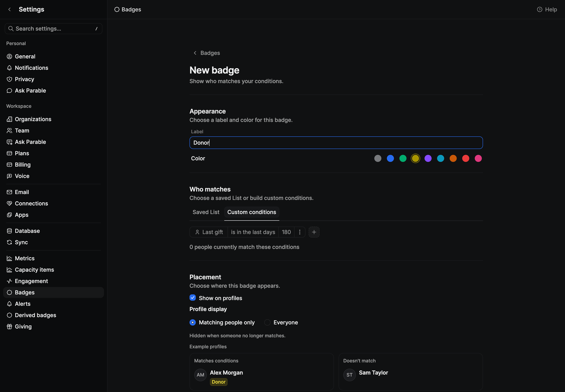Focus the Search settings field
Viewport: 565px width, 392px height.
pyautogui.click(x=53, y=29)
